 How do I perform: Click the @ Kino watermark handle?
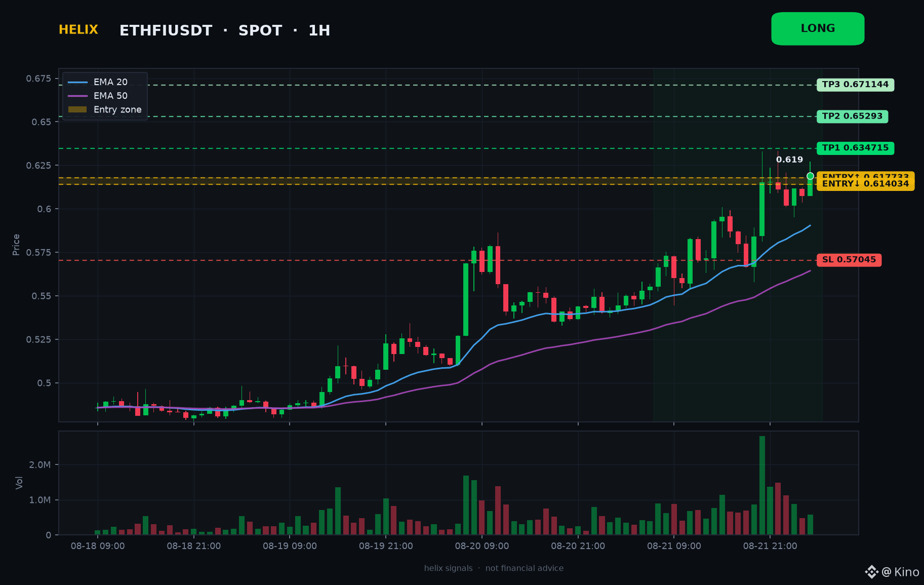(x=900, y=572)
